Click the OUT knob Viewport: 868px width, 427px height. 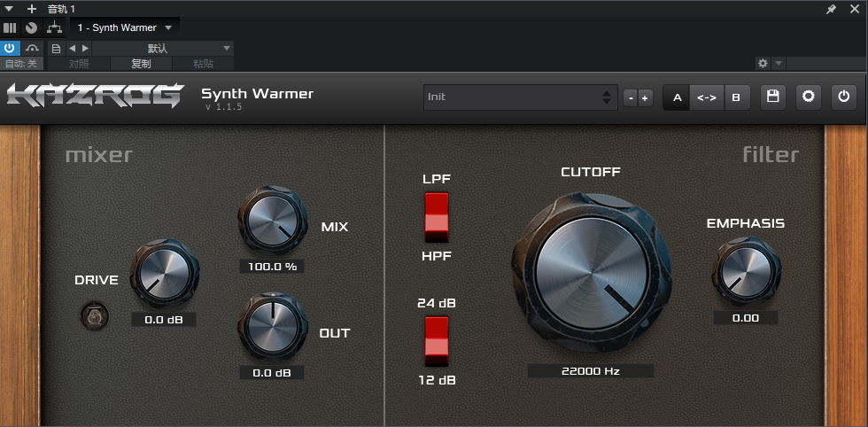[272, 327]
